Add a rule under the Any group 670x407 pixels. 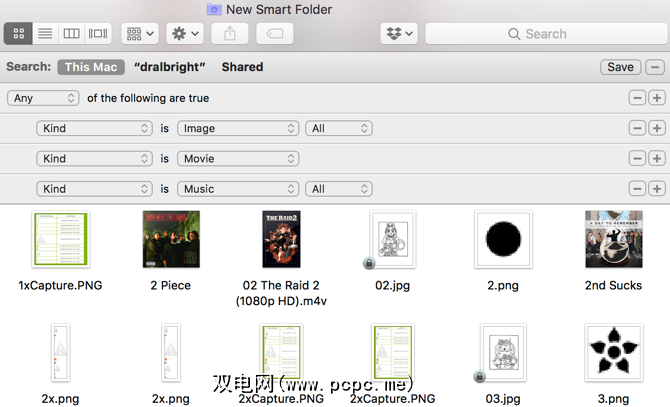coord(657,98)
